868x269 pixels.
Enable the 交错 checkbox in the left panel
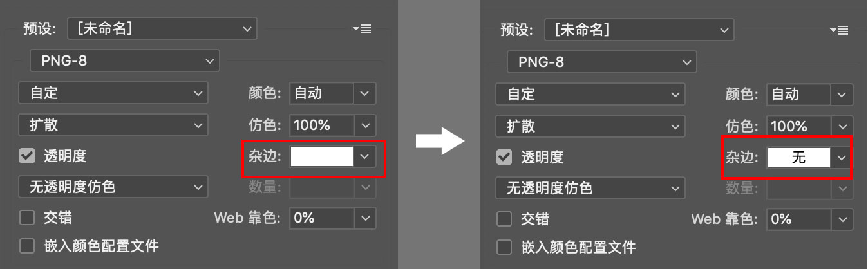(27, 218)
